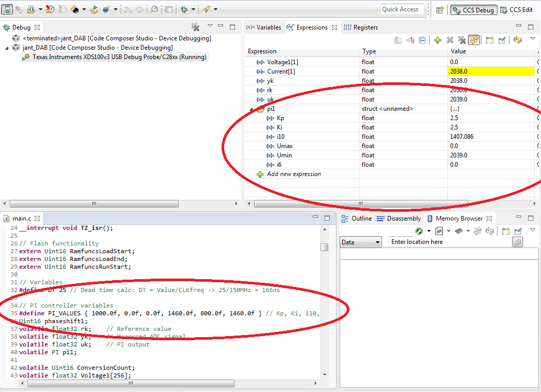The width and height of the screenshot is (541, 392).
Task: Click the green-arrow chip icon in Memory Browser
Action: click(419, 231)
